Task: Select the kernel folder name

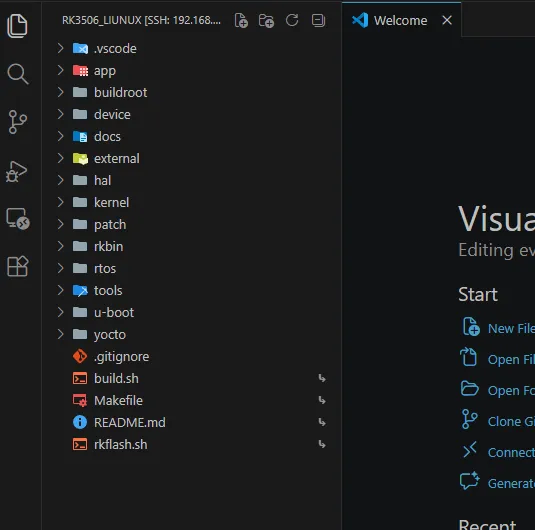Action: click(112, 202)
